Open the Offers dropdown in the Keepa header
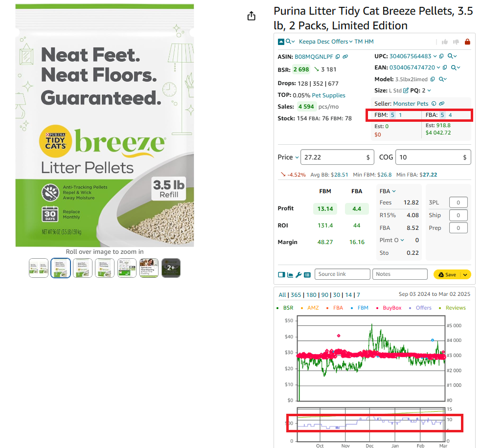The image size is (482, 448). tap(341, 42)
